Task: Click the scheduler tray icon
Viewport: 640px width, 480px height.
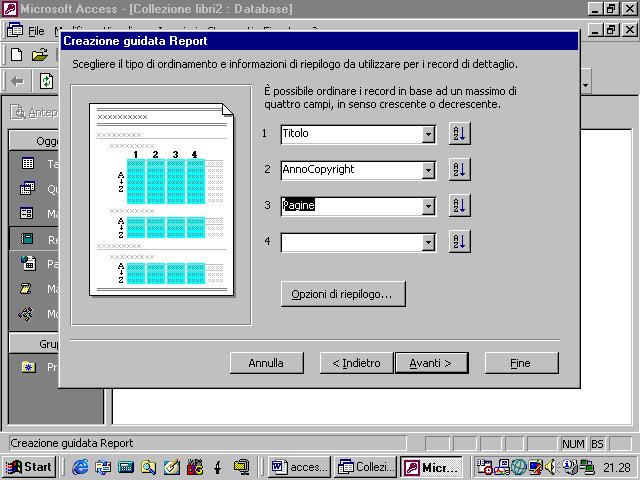Action: [x=484, y=467]
